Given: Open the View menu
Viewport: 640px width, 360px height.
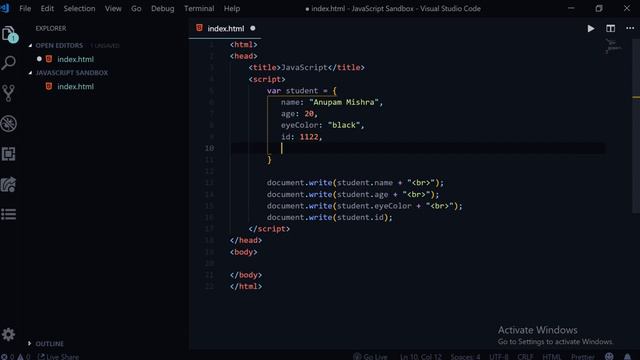Looking at the screenshot, I should [x=113, y=8].
